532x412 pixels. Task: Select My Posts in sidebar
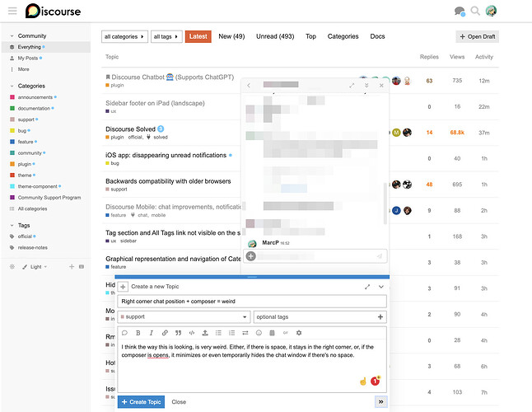pos(28,58)
